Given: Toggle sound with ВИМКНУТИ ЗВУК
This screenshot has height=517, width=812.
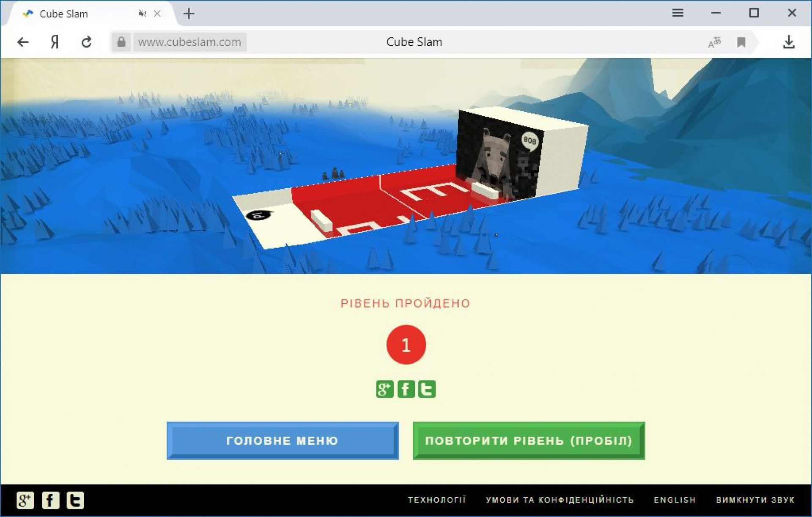Looking at the screenshot, I should point(755,500).
